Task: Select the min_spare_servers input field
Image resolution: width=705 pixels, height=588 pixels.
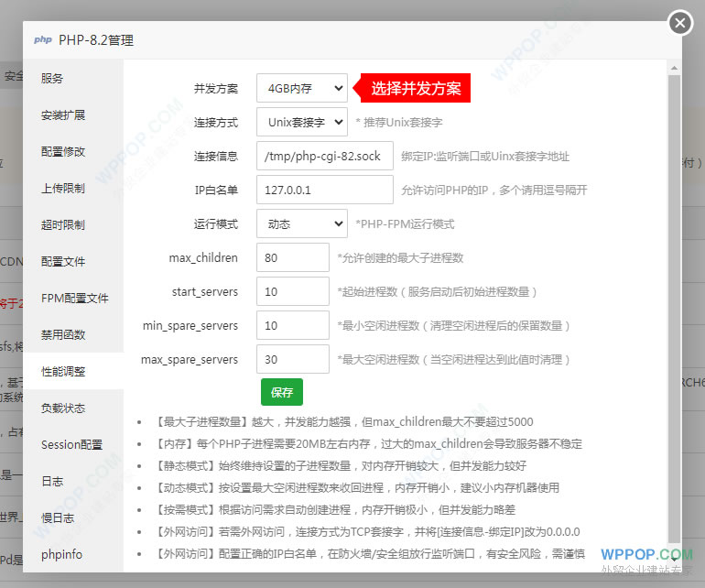Action: pyautogui.click(x=292, y=325)
